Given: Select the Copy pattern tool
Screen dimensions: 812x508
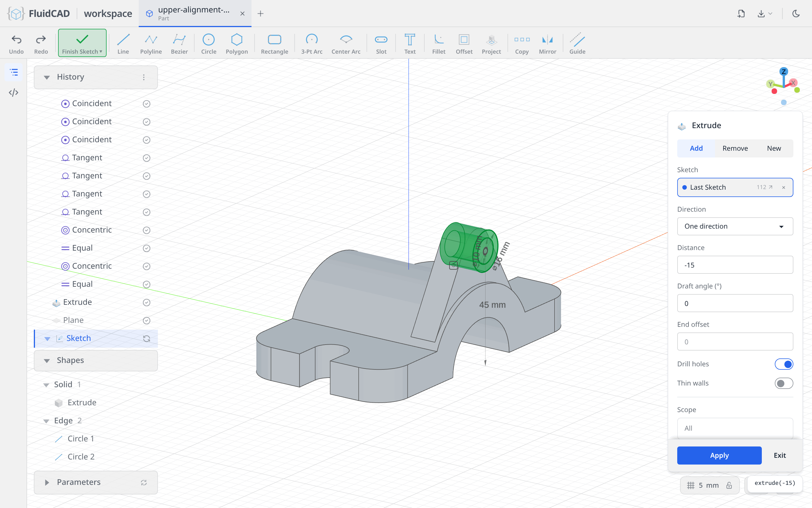Looking at the screenshot, I should (522, 44).
